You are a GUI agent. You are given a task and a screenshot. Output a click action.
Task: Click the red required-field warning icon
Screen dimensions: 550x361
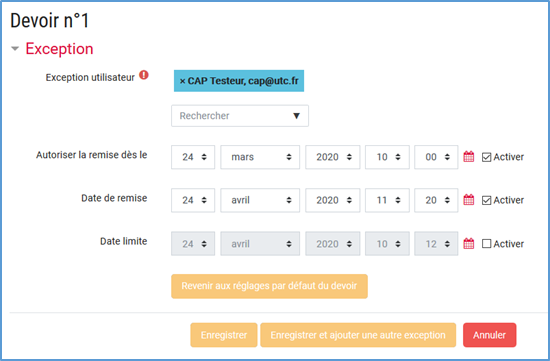[x=144, y=75]
